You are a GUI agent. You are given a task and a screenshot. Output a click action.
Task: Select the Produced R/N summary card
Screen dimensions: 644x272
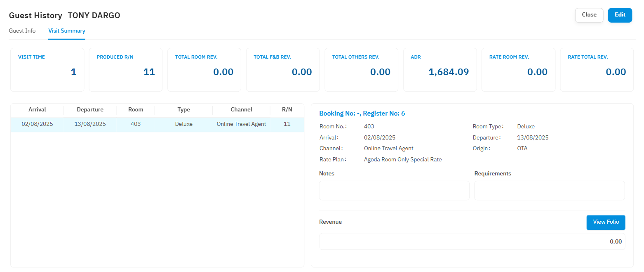coord(126,69)
